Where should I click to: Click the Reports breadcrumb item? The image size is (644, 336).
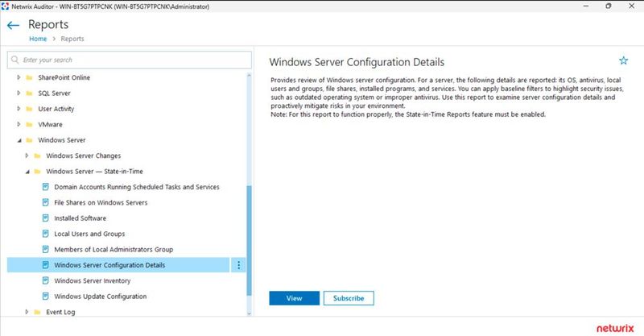tap(72, 39)
